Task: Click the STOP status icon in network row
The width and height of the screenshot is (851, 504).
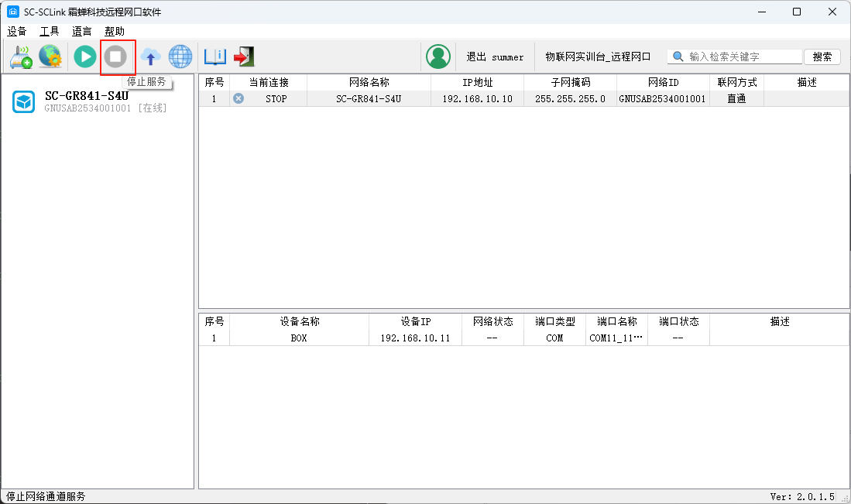Action: (238, 98)
